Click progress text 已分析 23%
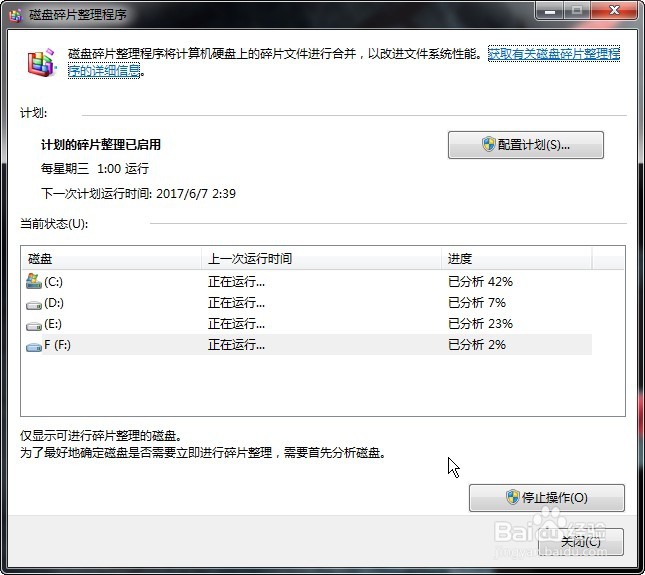Viewport: 645px width, 575px height. (x=480, y=324)
